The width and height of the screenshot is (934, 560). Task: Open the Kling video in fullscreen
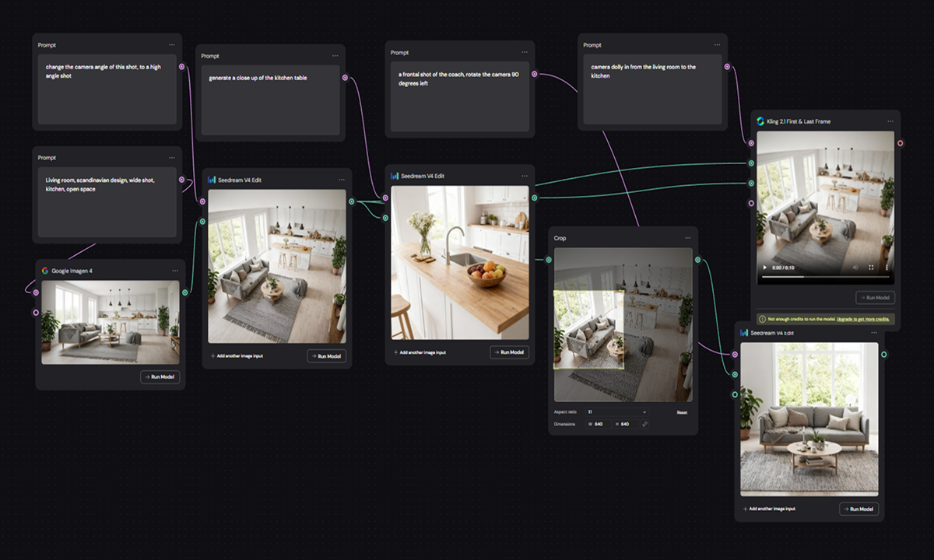point(871,268)
